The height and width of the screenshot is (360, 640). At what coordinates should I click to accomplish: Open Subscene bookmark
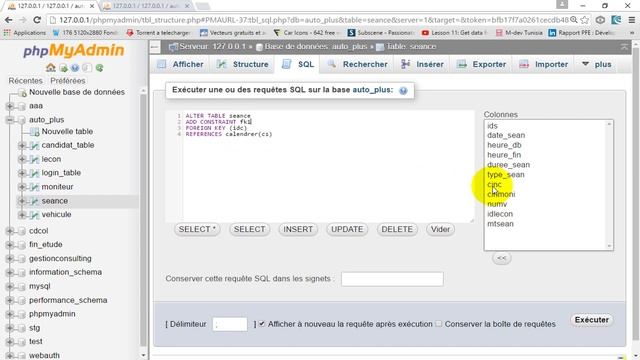click(380, 33)
